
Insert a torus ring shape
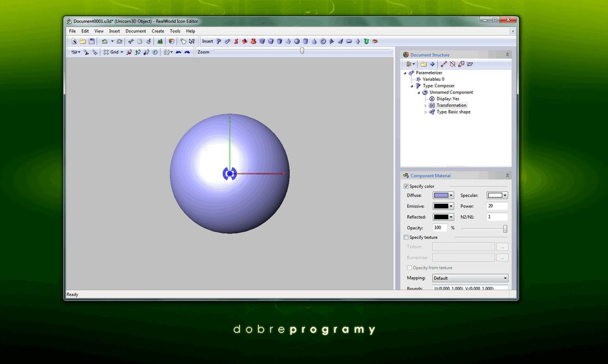[x=323, y=41]
